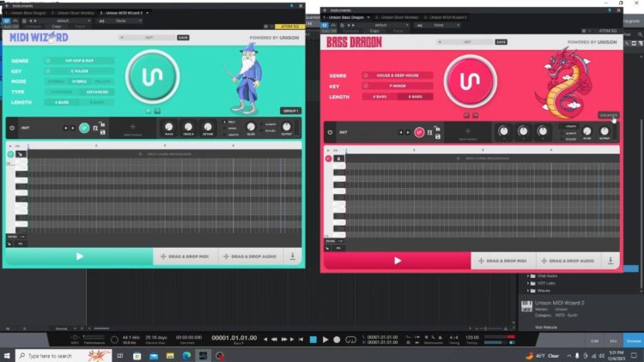Click the save disk icon in Bass Dragon strip
The image size is (644, 362).
tap(437, 136)
